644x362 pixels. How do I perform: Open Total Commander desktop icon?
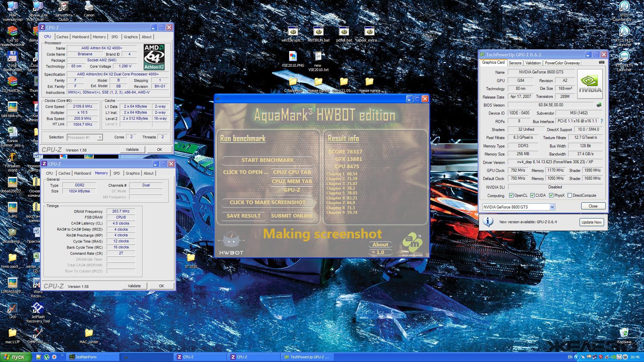point(12,56)
